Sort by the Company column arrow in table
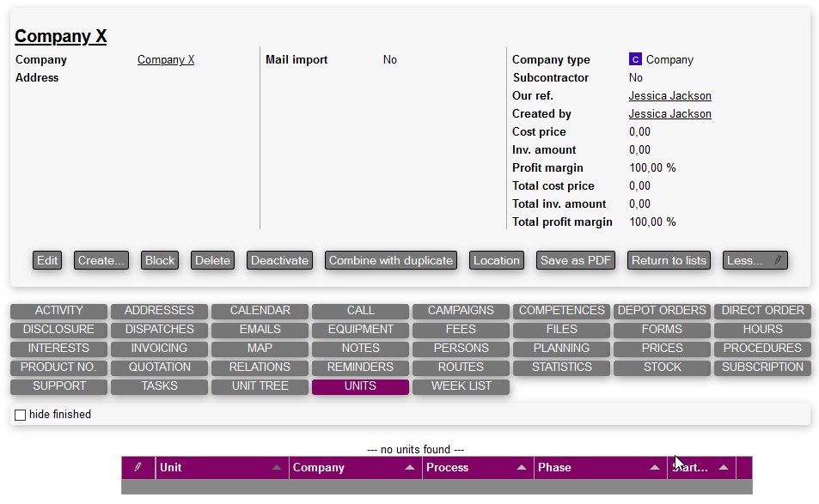 point(410,468)
